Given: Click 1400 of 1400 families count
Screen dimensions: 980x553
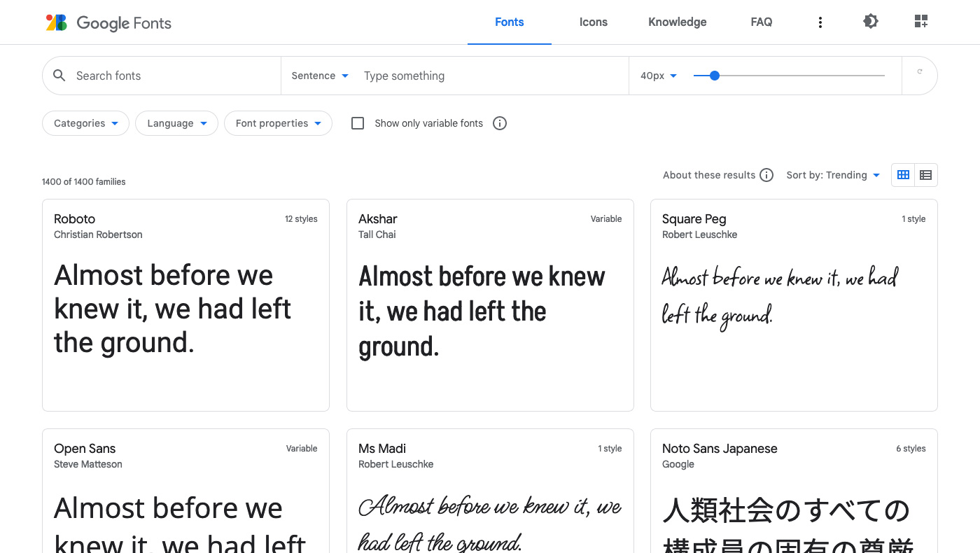Looking at the screenshot, I should pos(84,182).
